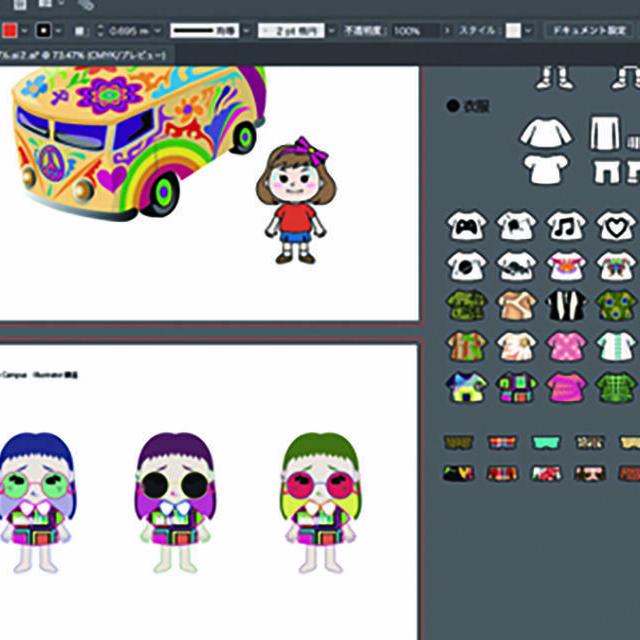Image resolution: width=640 pixels, height=640 pixels.
Task: Select the teal shorts item
Action: (x=547, y=442)
